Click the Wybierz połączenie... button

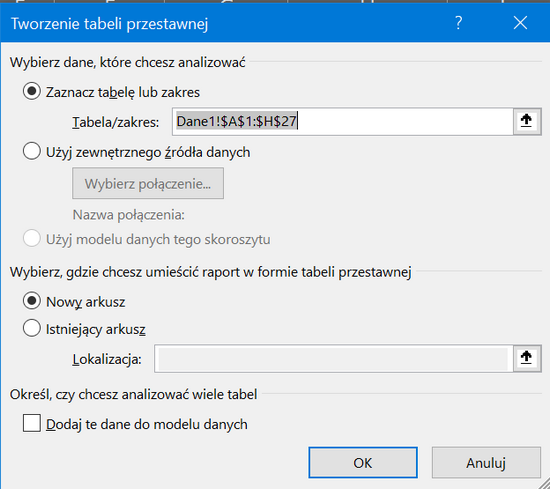point(148,183)
